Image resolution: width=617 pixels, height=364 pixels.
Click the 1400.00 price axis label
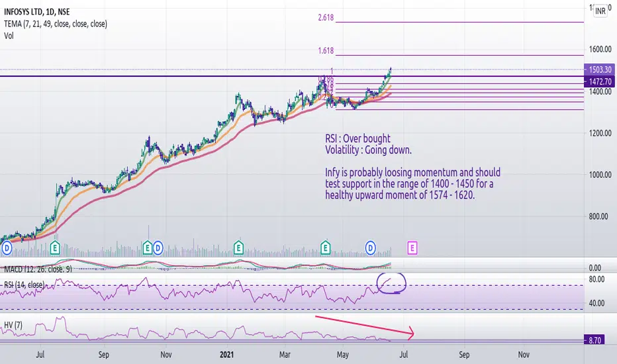point(600,91)
